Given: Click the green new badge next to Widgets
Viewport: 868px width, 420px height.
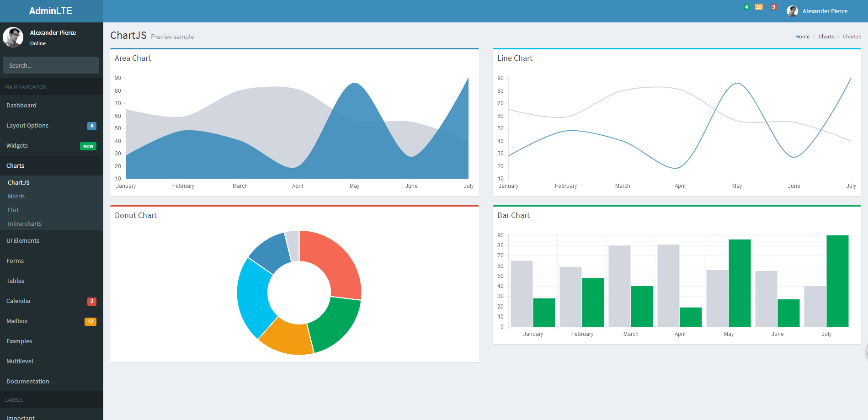Looking at the screenshot, I should (88, 146).
